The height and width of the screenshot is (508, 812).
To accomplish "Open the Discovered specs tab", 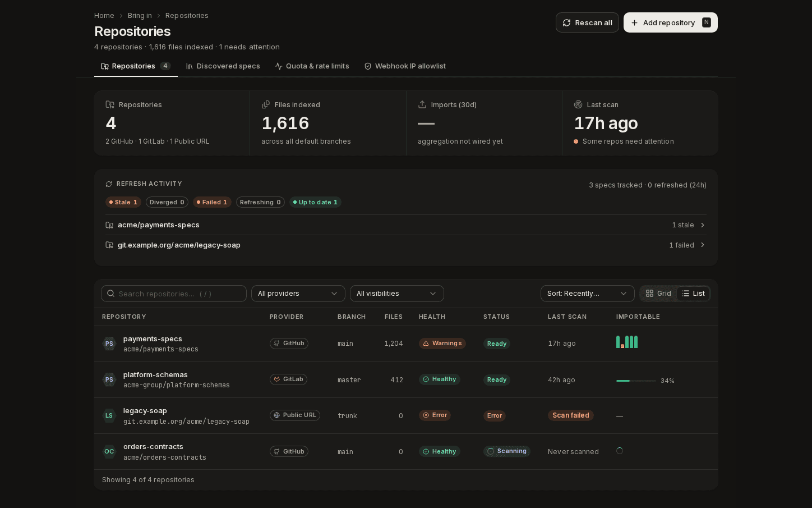I will pyautogui.click(x=223, y=66).
